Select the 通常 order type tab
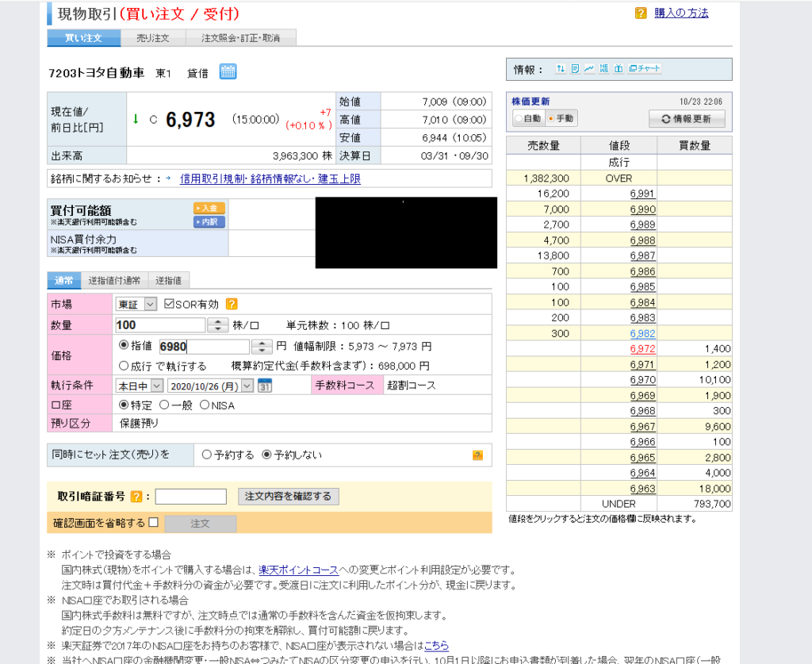Image resolution: width=812 pixels, height=664 pixels. pos(63,280)
